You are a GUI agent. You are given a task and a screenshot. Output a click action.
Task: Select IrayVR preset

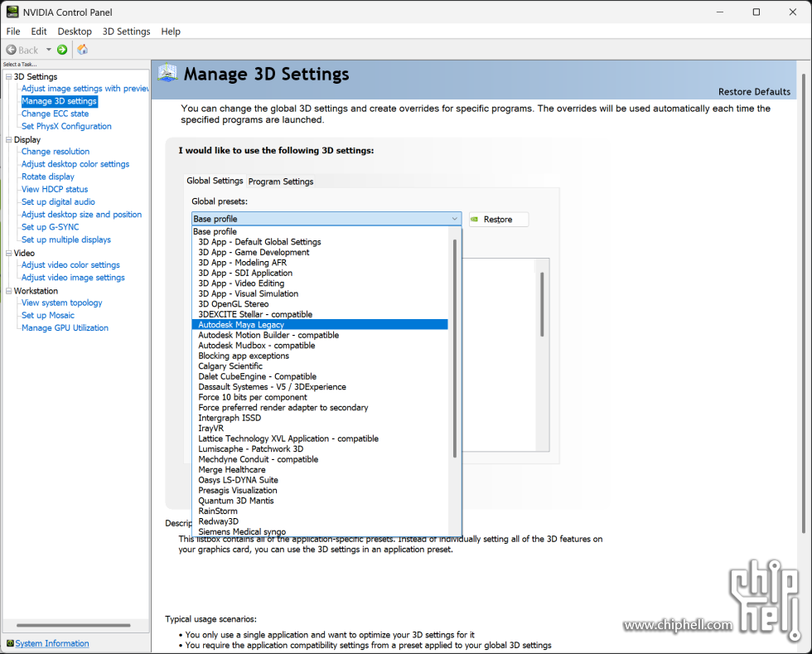point(320,429)
